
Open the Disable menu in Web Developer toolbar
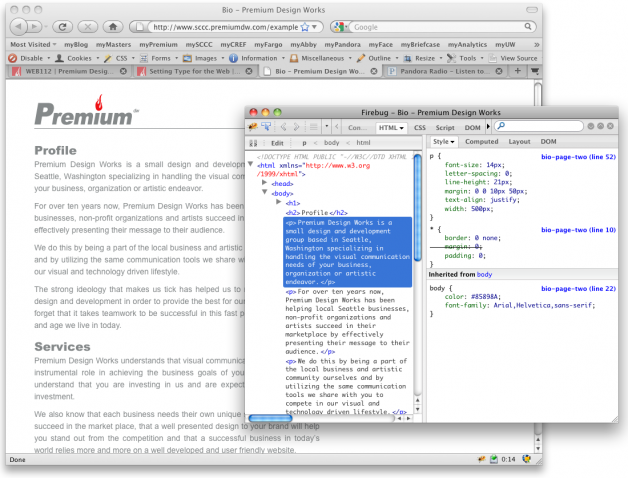coord(29,58)
